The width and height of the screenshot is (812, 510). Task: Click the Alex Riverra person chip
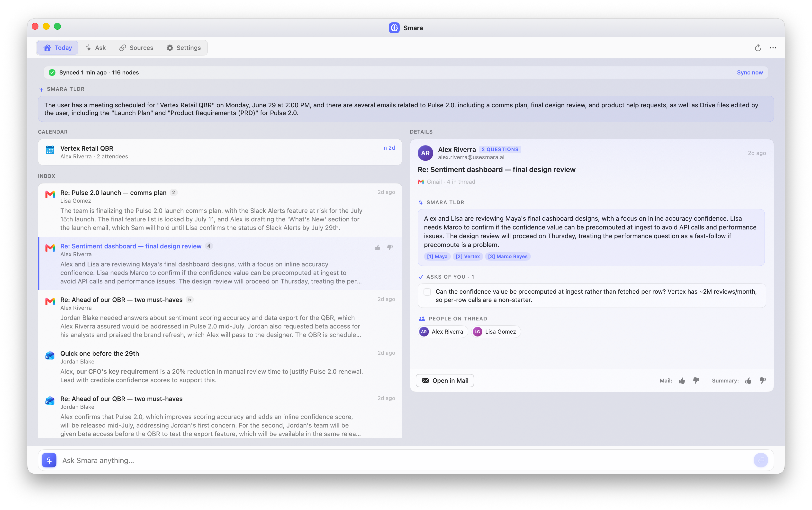coord(442,332)
